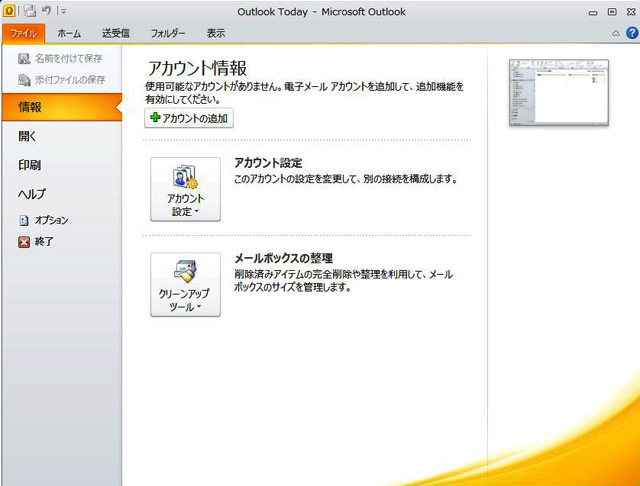Switch to the 表示 tab
The width and height of the screenshot is (640, 486).
point(216,33)
